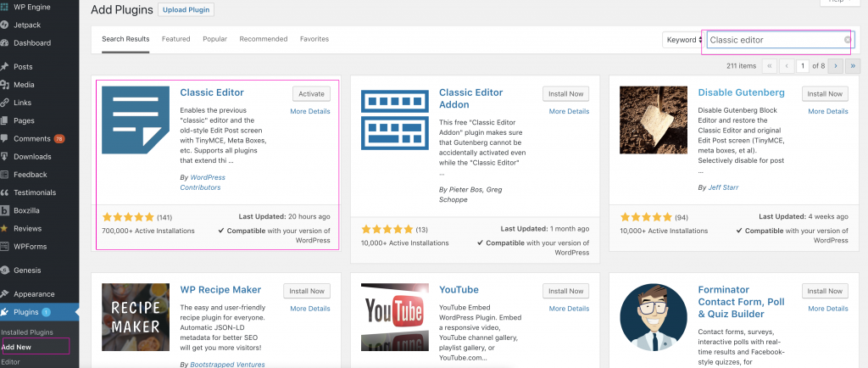Click the Upload Plugin button

tap(186, 10)
